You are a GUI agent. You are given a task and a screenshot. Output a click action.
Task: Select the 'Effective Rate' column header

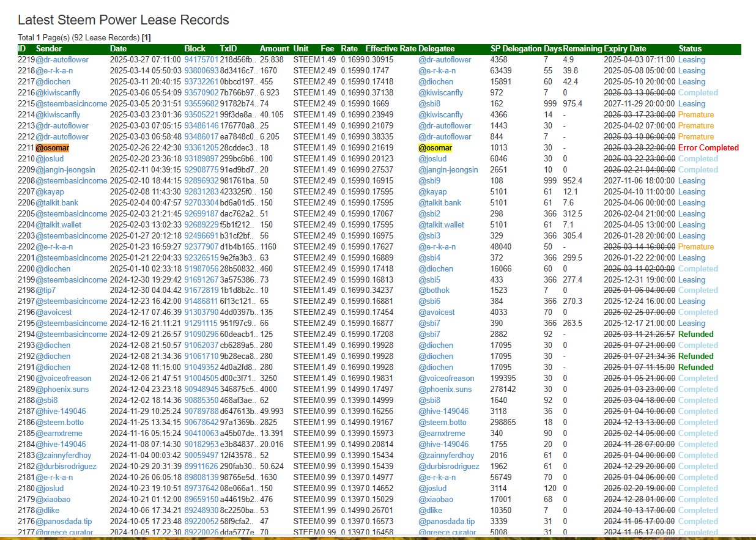(391, 49)
